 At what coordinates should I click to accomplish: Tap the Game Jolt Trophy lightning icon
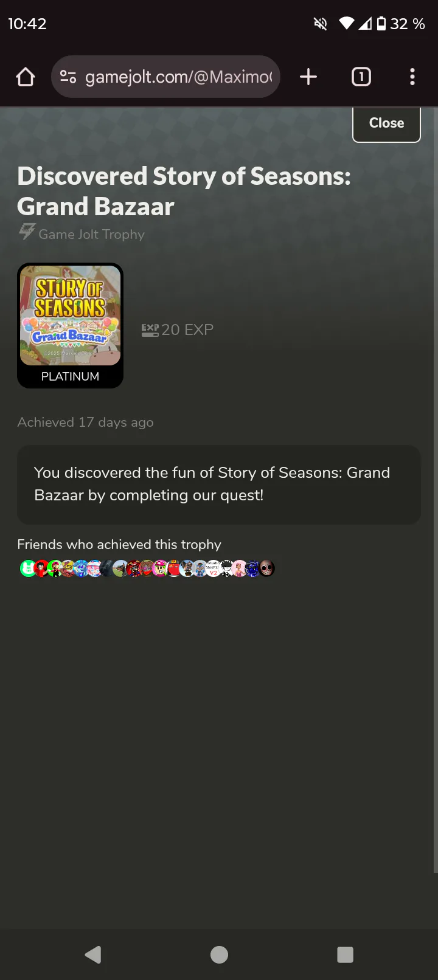(x=26, y=232)
